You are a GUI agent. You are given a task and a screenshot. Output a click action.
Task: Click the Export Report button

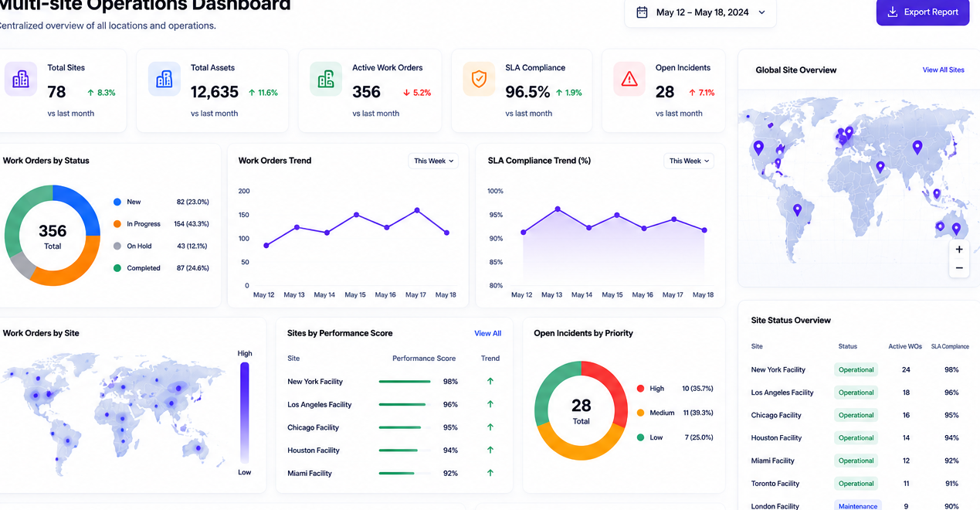(x=923, y=12)
